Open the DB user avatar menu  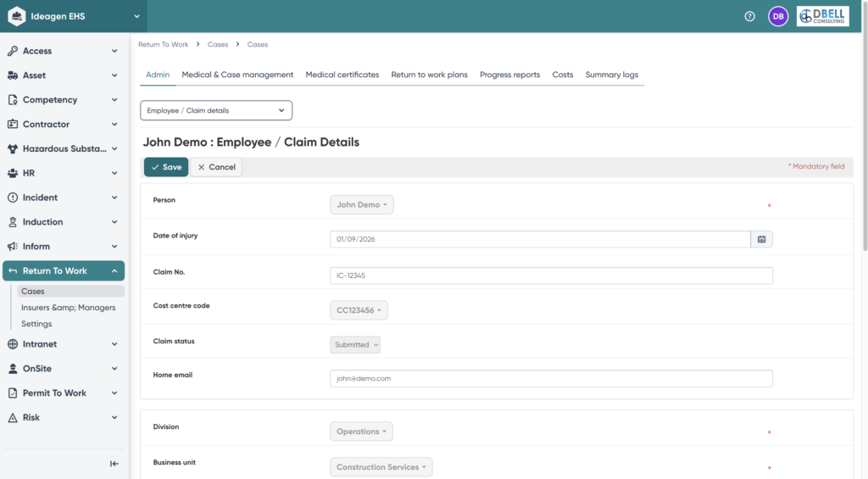778,17
